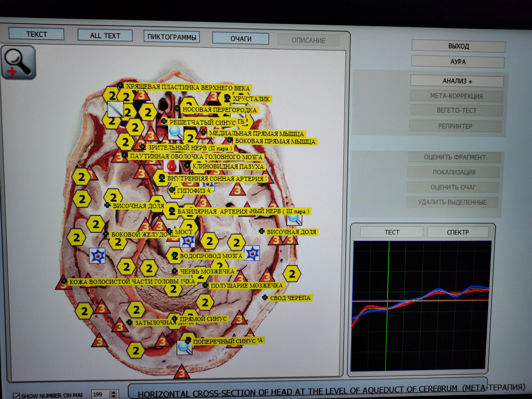Image resolution: width=532 pixels, height=399 pixels.
Task: Click the scalpel icon on the brain map
Action: pyautogui.click(x=115, y=109)
